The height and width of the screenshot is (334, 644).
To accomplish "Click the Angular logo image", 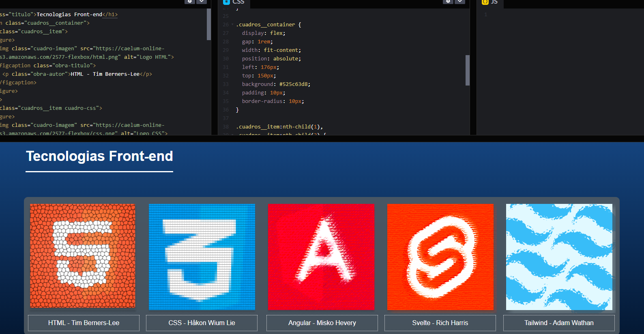I will [x=321, y=257].
